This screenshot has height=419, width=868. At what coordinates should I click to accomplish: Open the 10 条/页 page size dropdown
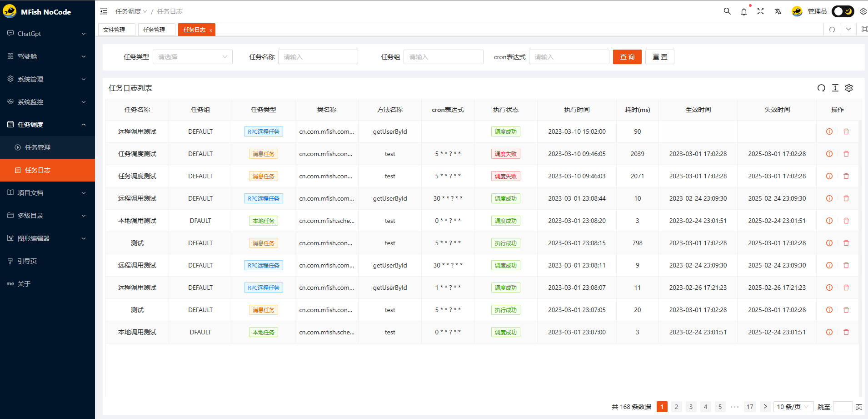[x=793, y=407]
